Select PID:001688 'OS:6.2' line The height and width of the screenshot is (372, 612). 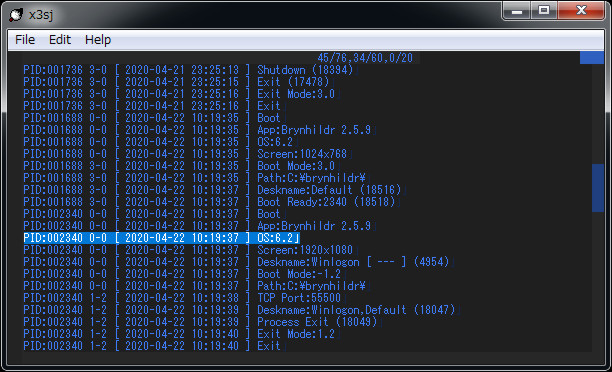[x=158, y=142]
